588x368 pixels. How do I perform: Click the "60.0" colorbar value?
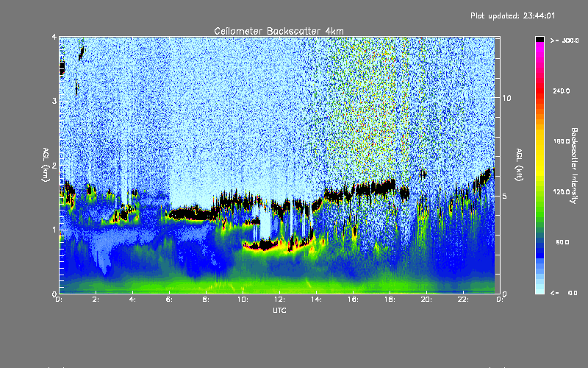click(562, 242)
